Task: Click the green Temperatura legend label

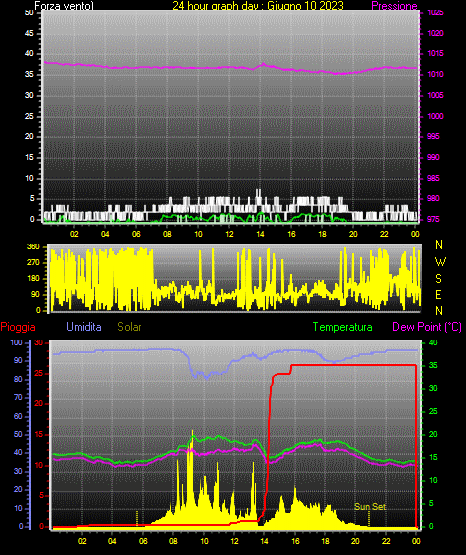Action: [x=342, y=327]
